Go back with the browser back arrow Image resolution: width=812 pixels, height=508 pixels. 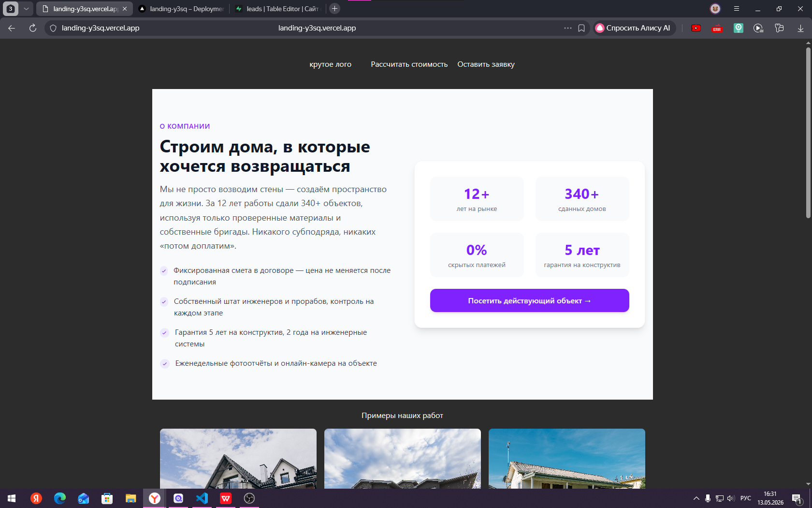(x=12, y=28)
